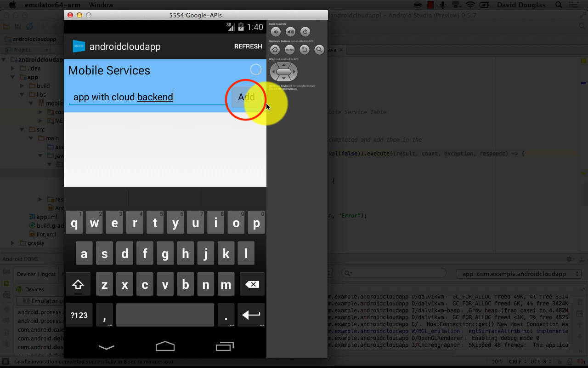Click the DPAD up arrow
The height and width of the screenshot is (368, 588).
284,65
